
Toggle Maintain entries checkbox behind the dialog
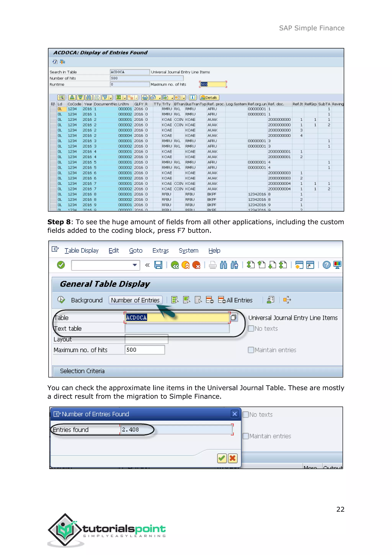click(x=246, y=436)
